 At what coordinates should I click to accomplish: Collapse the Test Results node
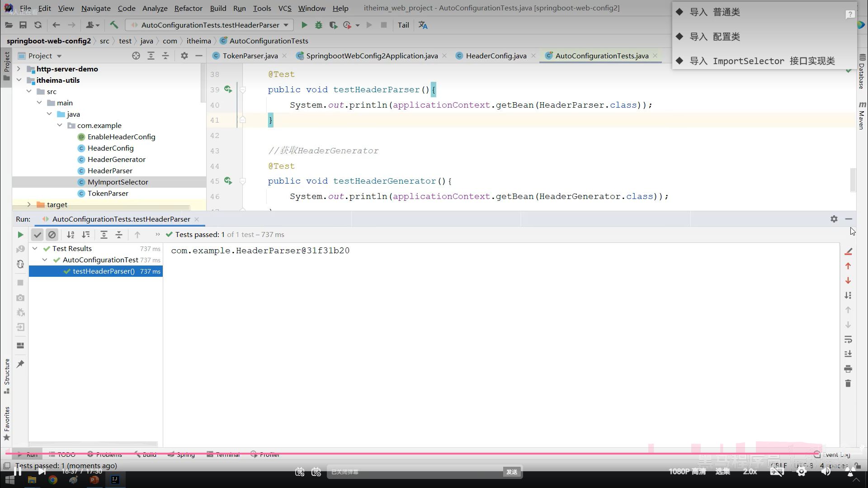click(x=35, y=248)
